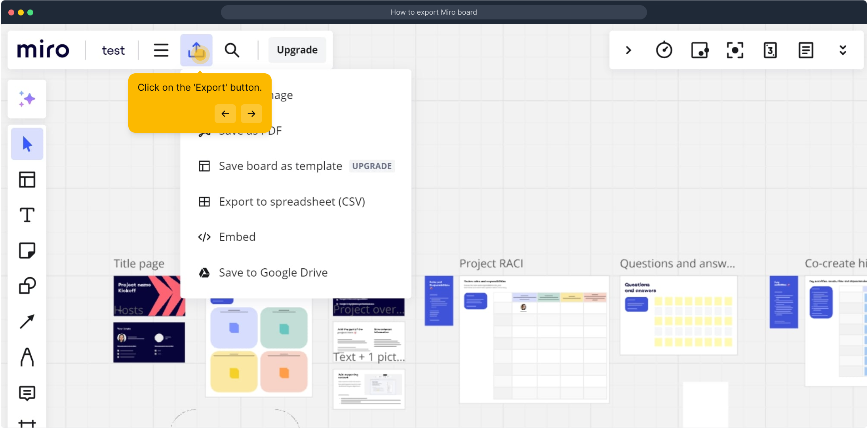Select the Shapes tool
This screenshot has height=428, width=868.
point(27,286)
